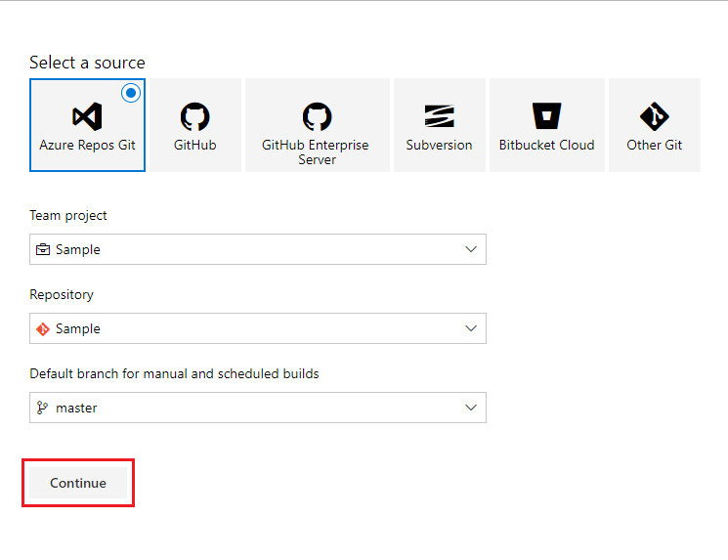The image size is (728, 560).
Task: Click the 'Repository' field label
Action: point(62,295)
